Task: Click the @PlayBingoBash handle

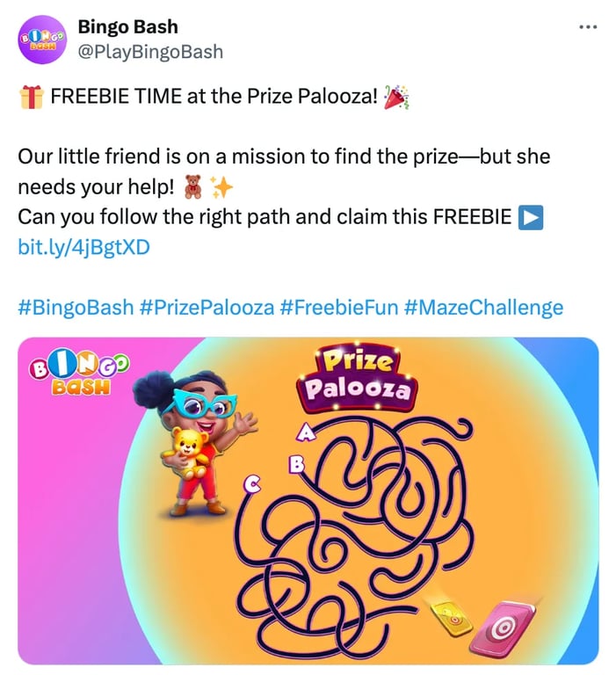Action: click(x=150, y=52)
